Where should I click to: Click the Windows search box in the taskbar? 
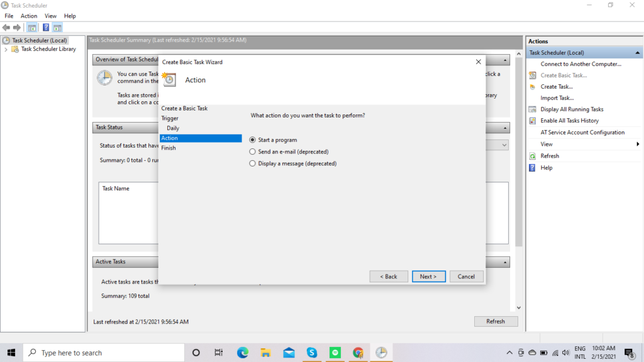point(104,353)
